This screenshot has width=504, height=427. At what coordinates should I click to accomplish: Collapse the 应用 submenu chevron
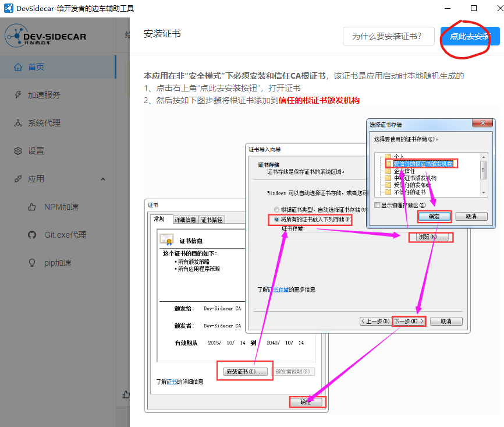click(x=103, y=179)
